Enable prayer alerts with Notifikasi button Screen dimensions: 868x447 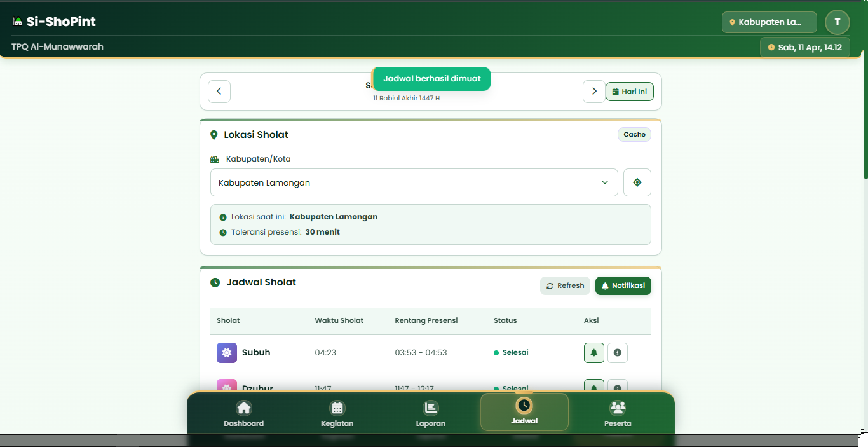point(623,286)
